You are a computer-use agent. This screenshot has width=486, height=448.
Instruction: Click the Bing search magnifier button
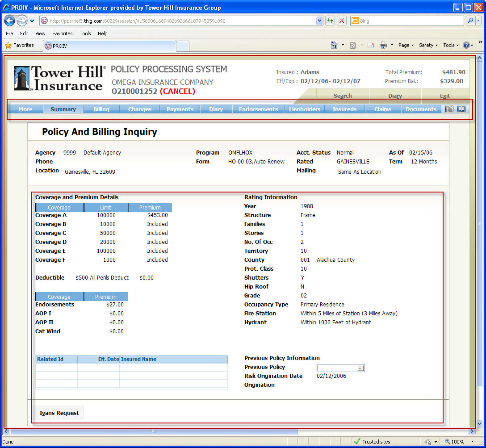tap(470, 21)
